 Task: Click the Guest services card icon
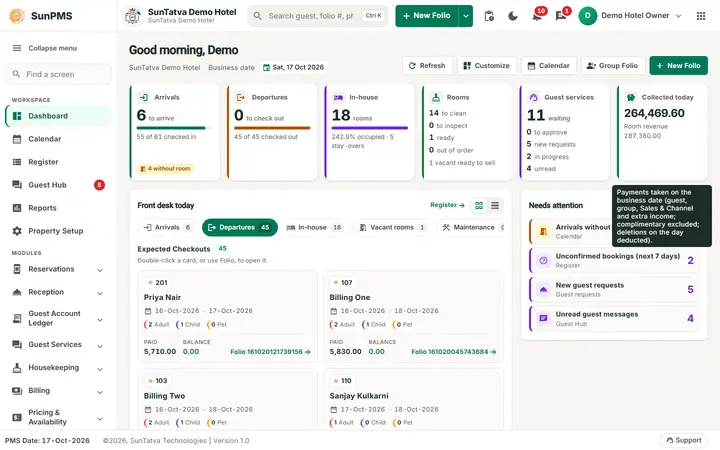tap(533, 97)
